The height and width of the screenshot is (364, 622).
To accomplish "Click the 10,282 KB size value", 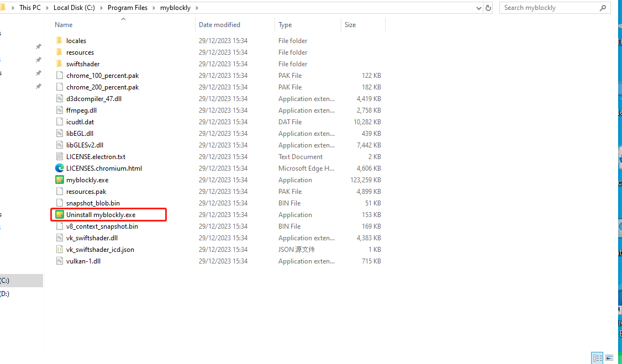I will pyautogui.click(x=367, y=122).
